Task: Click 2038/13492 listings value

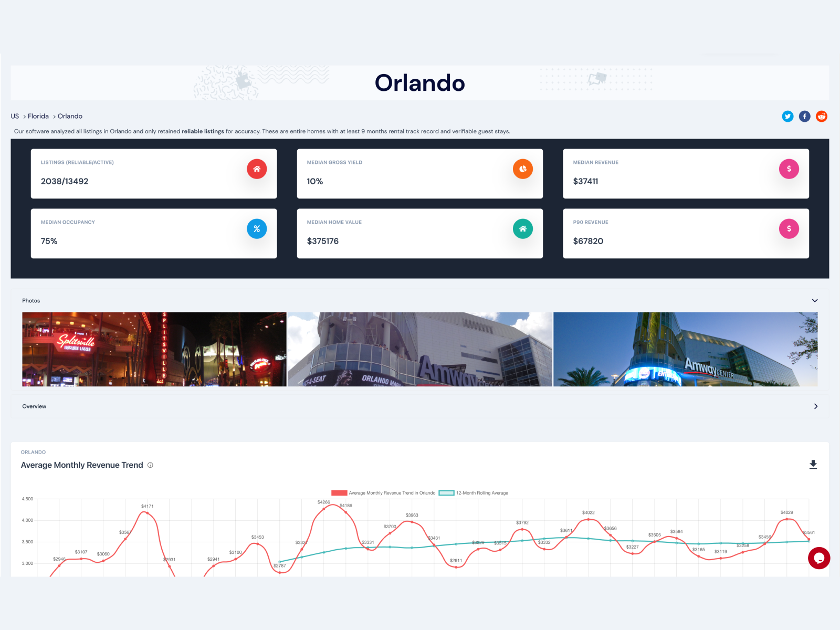Action: tap(65, 182)
